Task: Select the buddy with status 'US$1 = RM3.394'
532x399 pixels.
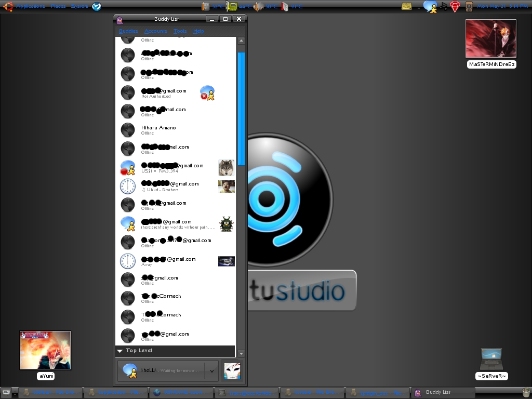Action: coord(176,168)
